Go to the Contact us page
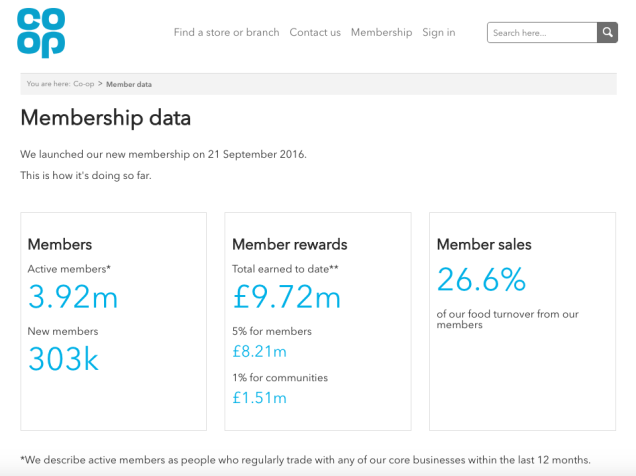Screen dimensions: 636x476 (x=315, y=32)
